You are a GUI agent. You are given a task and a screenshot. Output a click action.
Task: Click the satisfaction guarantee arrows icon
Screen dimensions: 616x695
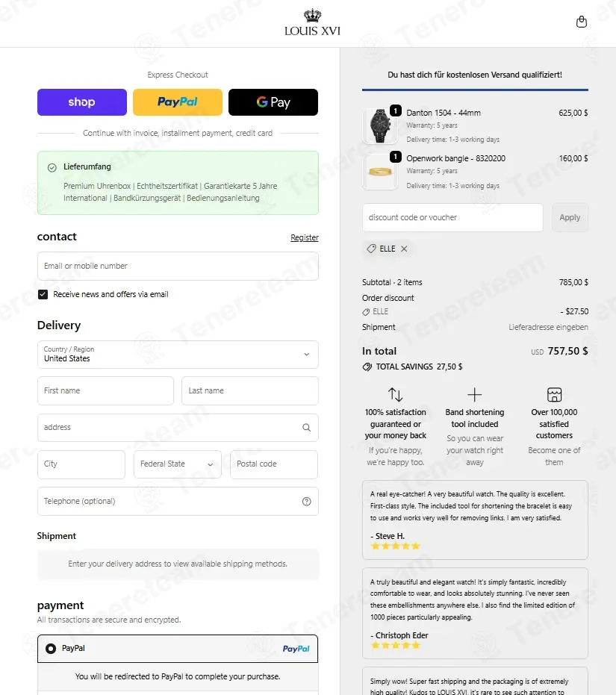coord(395,394)
